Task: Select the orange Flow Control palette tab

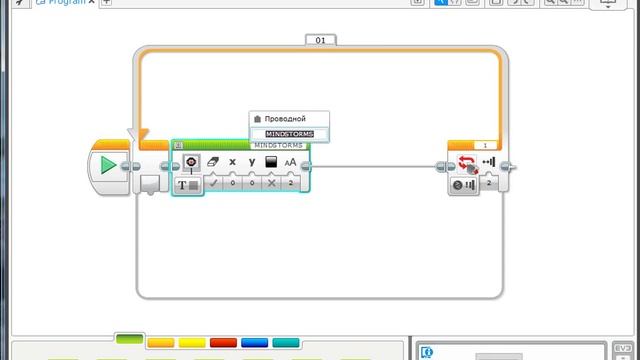Action: pyautogui.click(x=161, y=343)
